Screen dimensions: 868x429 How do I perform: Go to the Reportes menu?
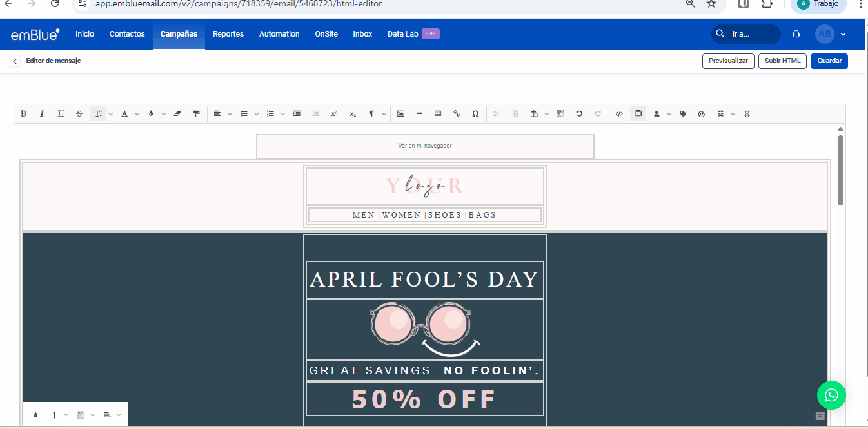coord(228,34)
